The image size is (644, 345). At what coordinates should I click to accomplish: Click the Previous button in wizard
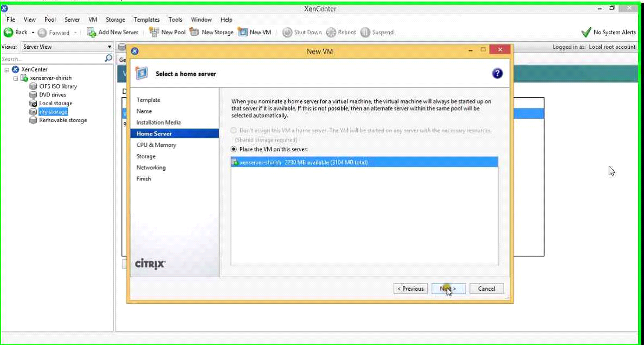pos(410,289)
